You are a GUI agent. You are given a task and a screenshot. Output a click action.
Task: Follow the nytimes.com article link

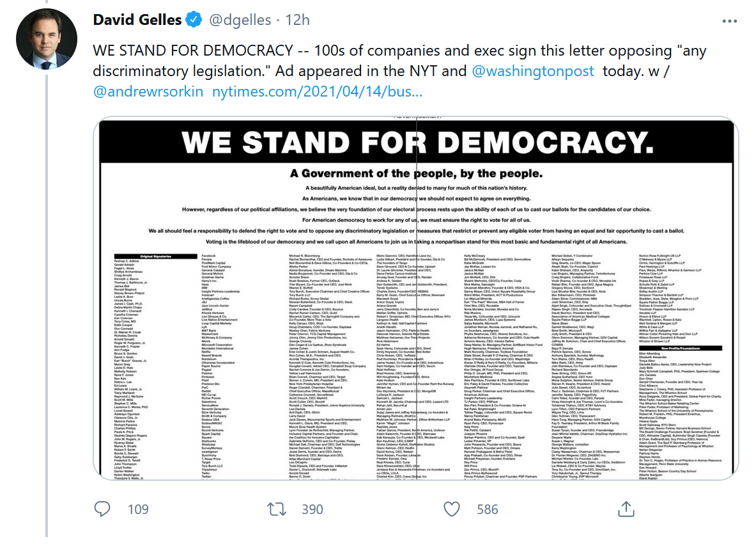click(x=317, y=91)
